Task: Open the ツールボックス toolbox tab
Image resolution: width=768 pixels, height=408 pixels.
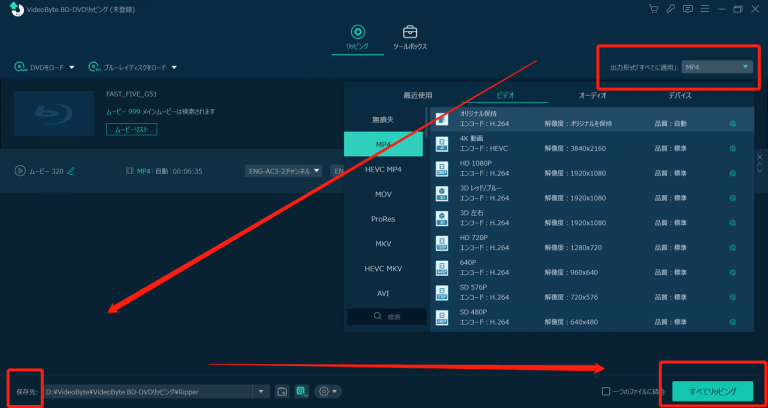Action: tap(410, 37)
